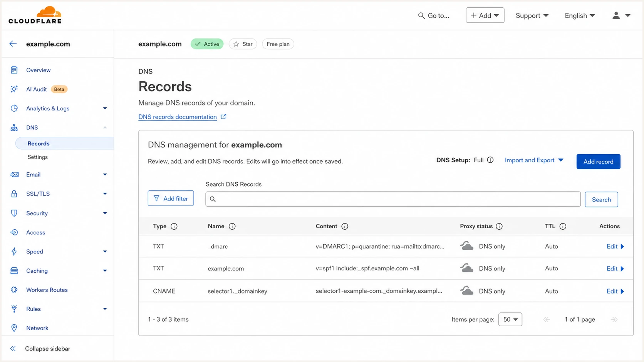Expand the Analytics & Logs section arrow
This screenshot has height=362, width=644.
[105, 108]
